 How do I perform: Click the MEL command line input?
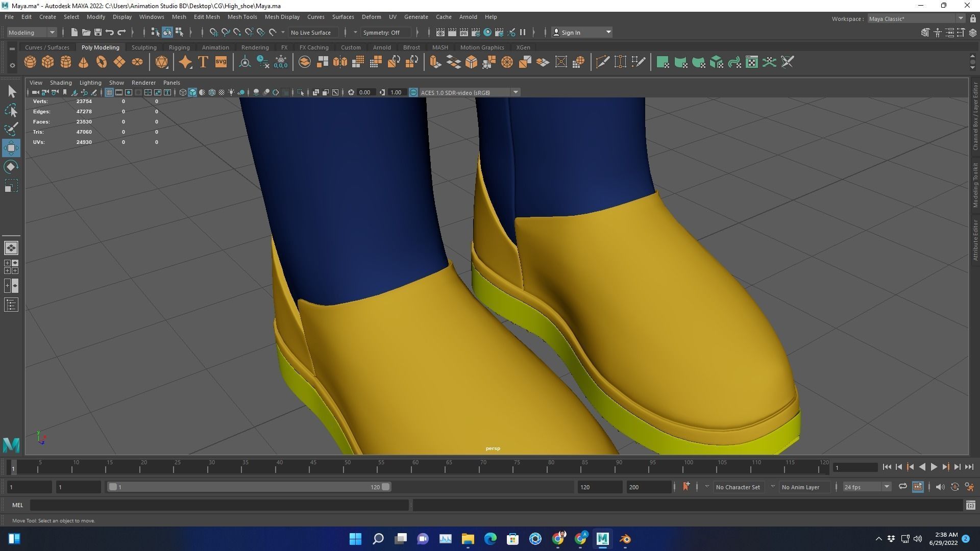tap(219, 505)
